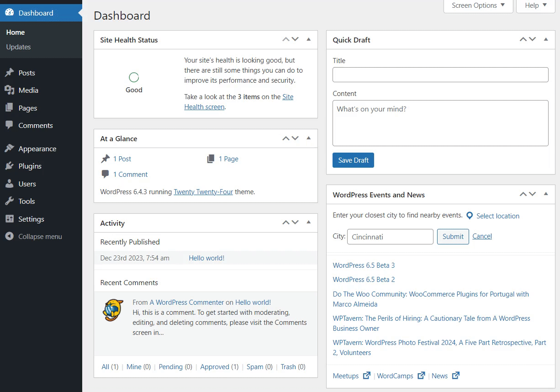The width and height of the screenshot is (560, 392).
Task: Click the Appearance paintbrush icon
Action: pos(9,148)
